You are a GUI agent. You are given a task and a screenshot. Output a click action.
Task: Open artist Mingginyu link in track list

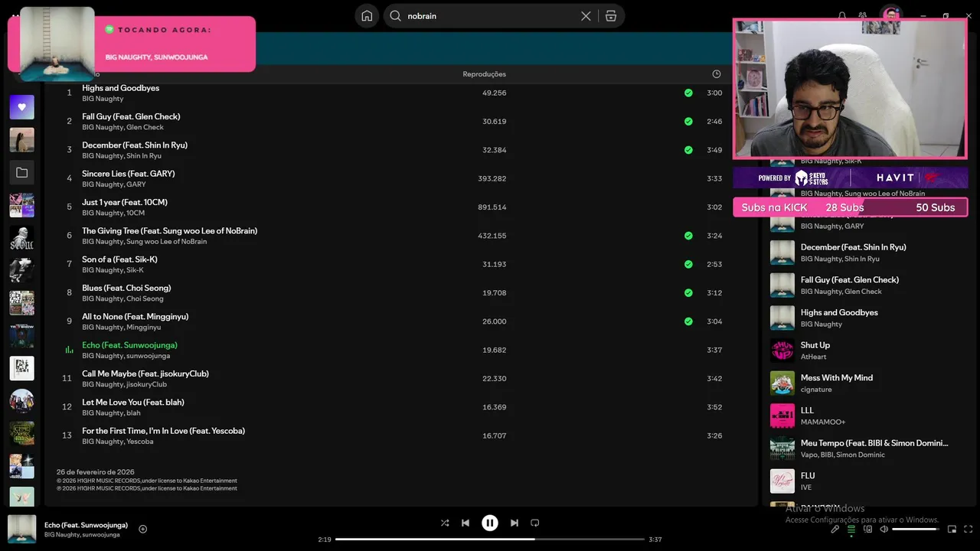144,328
